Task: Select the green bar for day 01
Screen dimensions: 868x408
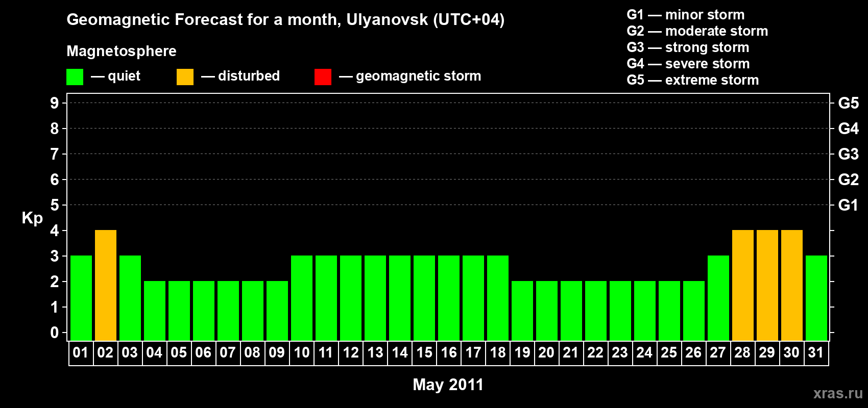Action: coord(81,298)
